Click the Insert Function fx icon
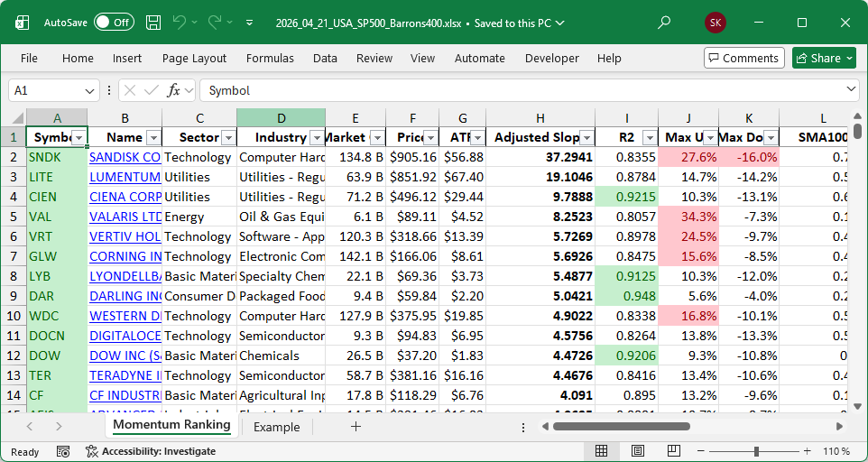 click(174, 90)
